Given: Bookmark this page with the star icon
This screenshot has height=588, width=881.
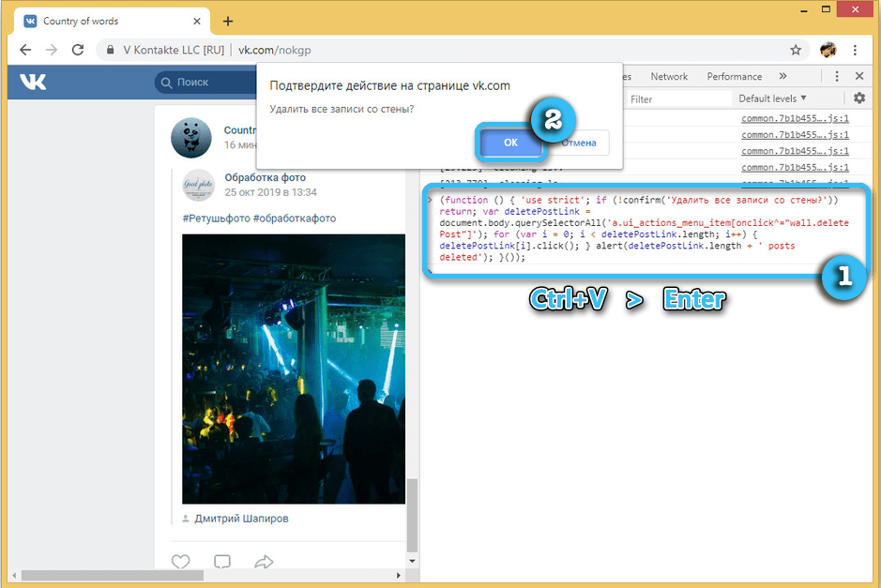Looking at the screenshot, I should tap(796, 50).
